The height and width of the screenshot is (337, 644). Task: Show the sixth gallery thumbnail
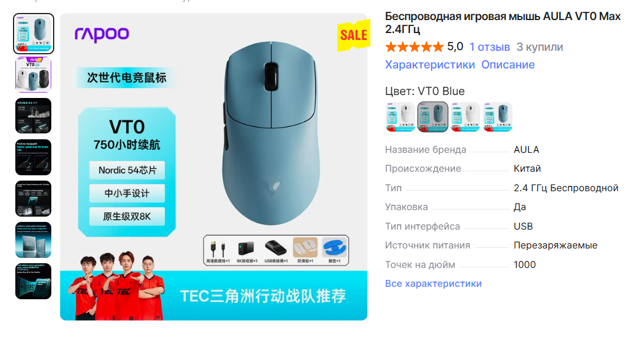(x=33, y=240)
